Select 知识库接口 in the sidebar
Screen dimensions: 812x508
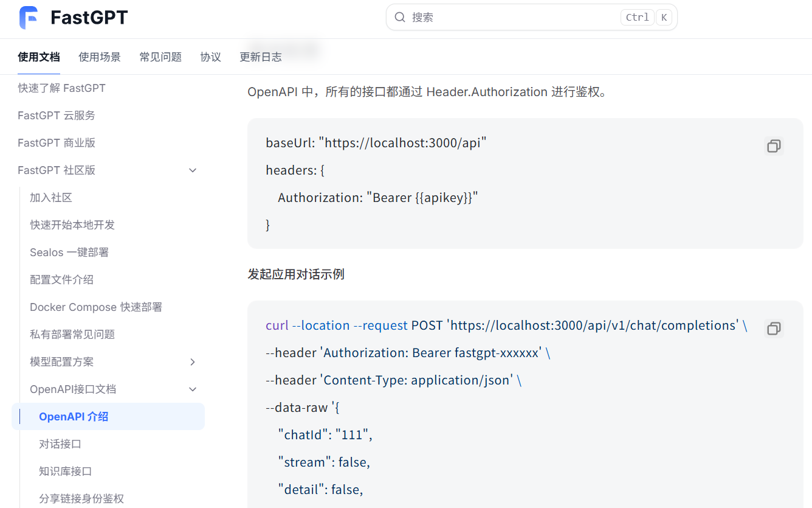pos(66,471)
